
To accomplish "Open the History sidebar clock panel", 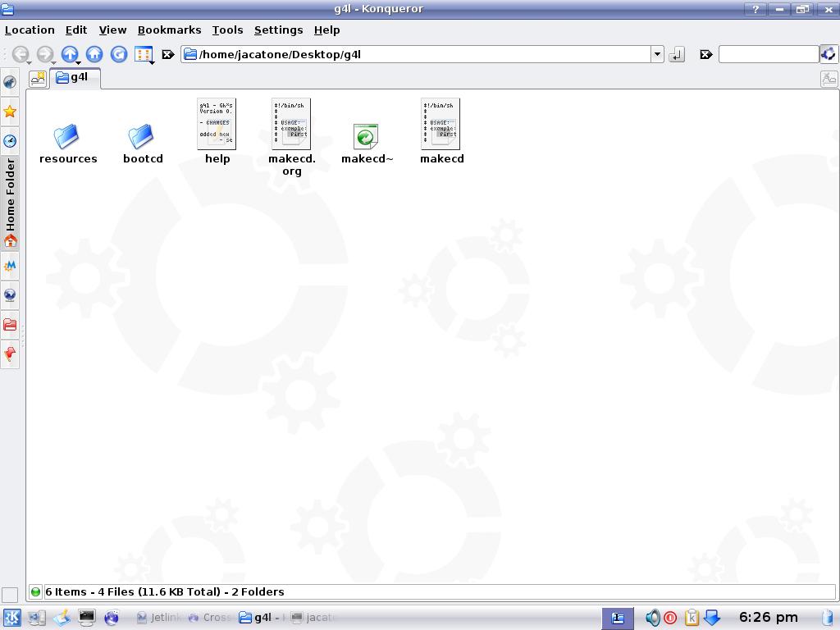I will pyautogui.click(x=10, y=141).
